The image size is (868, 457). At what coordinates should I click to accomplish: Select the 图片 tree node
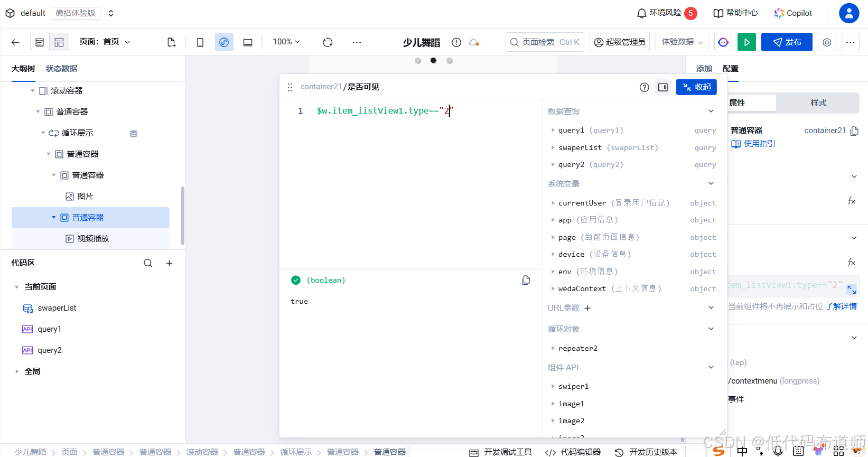[85, 197]
